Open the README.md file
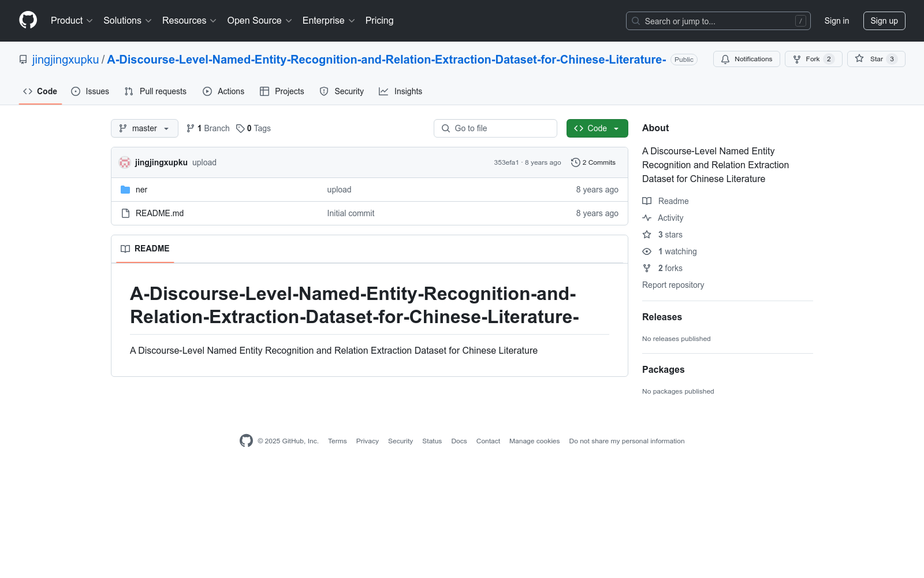 point(159,213)
